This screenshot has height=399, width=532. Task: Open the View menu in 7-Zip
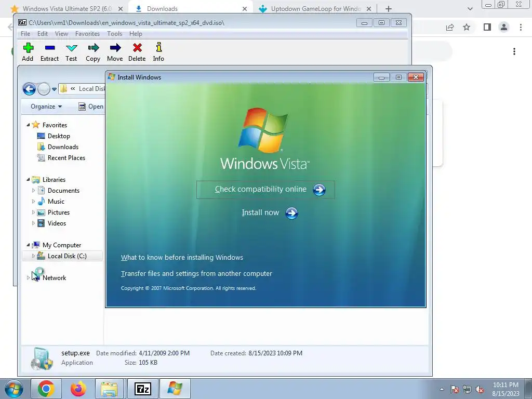61,34
